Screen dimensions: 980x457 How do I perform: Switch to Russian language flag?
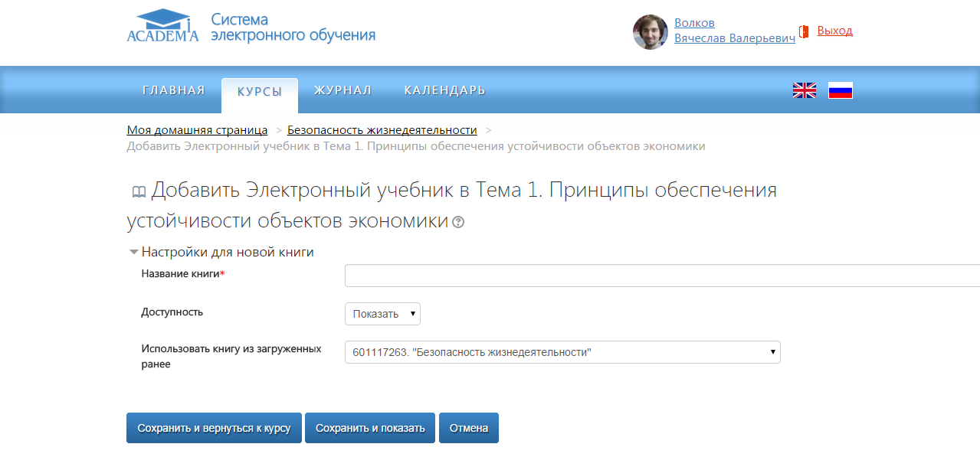tap(841, 90)
